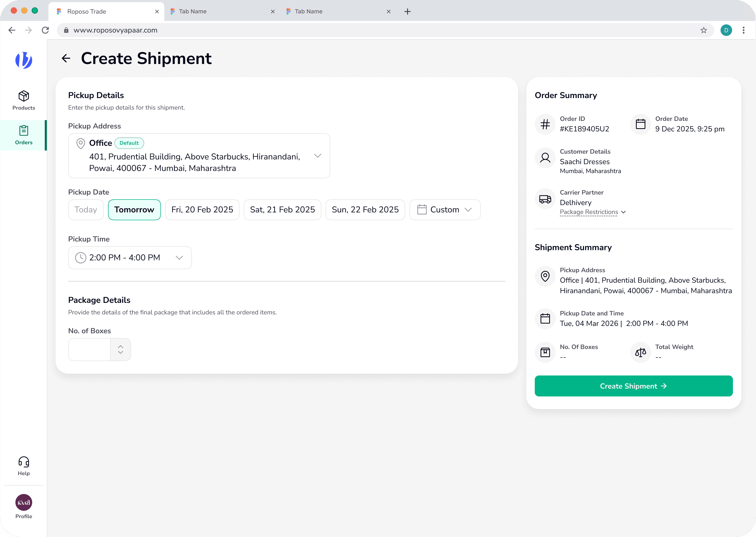Increase No. of Boxes with the up arrow
756x537 pixels.
click(x=121, y=347)
